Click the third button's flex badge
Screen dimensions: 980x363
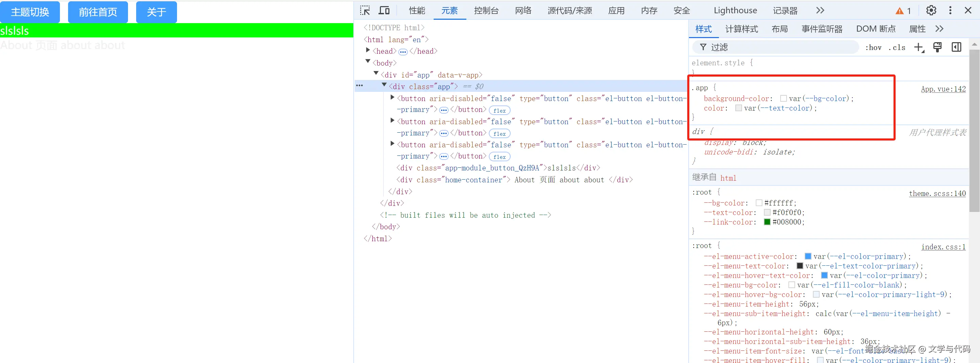point(499,157)
